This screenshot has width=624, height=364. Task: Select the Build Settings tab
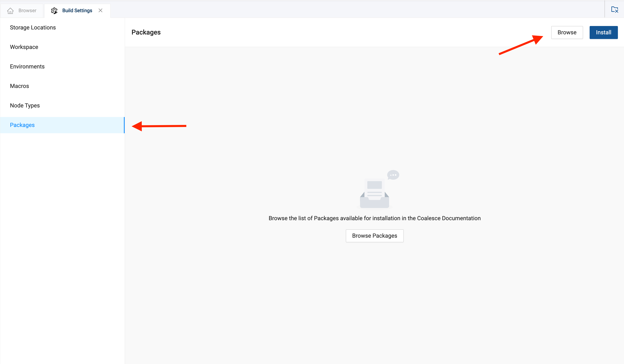click(x=77, y=11)
